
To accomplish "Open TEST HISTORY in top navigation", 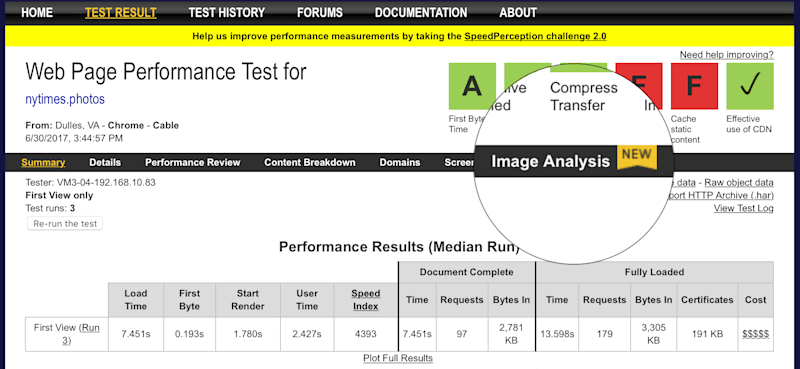I will (227, 13).
